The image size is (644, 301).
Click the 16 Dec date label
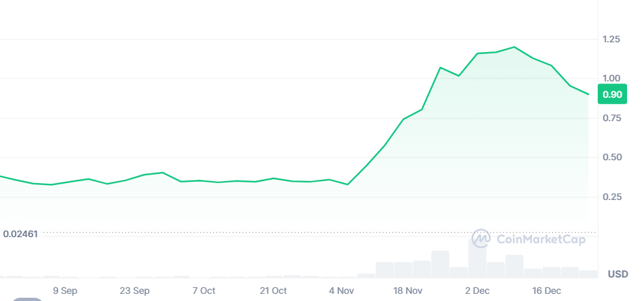point(546,291)
